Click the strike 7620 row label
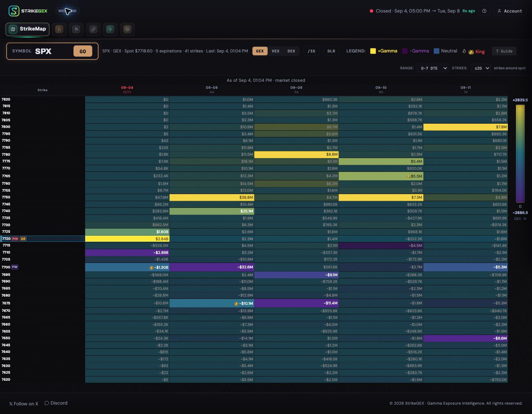The image size is (532, 414). (x=6, y=380)
